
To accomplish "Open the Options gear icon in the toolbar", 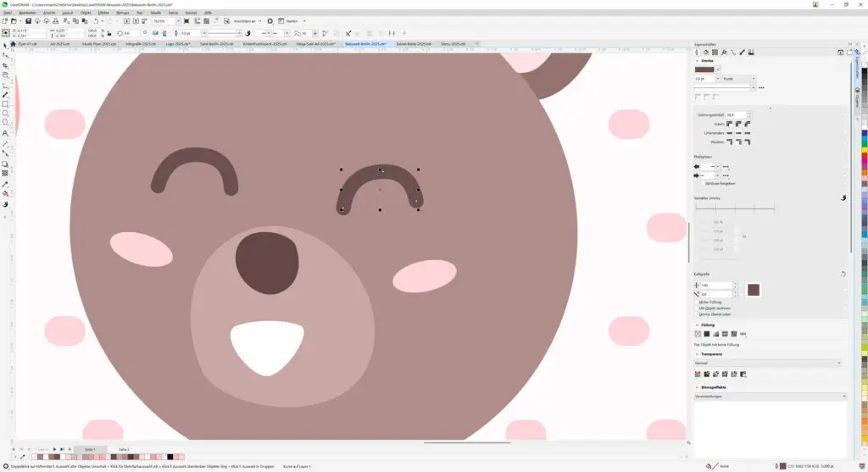I will coord(270,21).
